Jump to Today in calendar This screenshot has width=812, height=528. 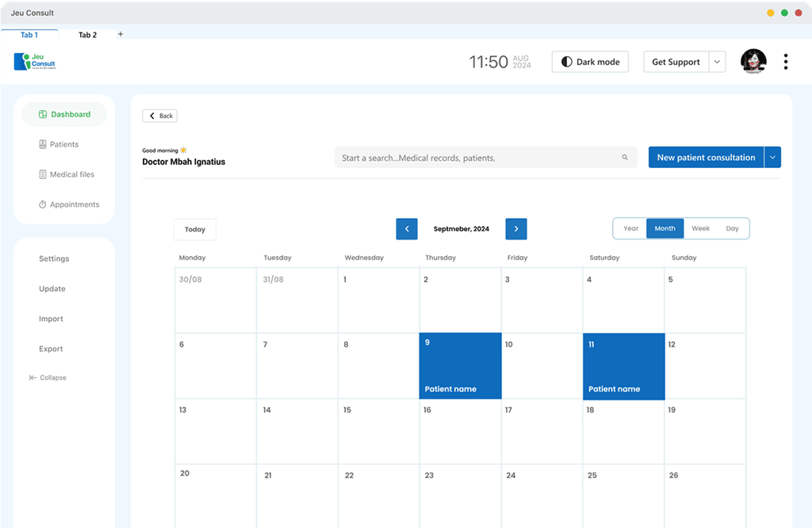[195, 229]
